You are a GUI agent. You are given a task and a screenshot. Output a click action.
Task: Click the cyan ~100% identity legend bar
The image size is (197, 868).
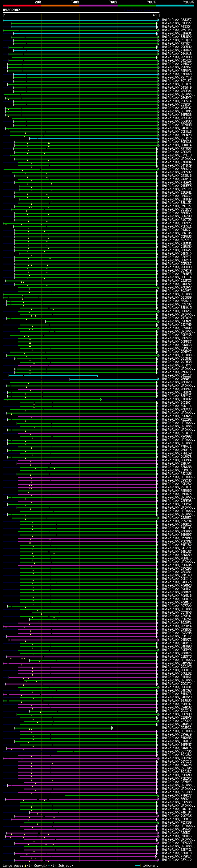click(x=175, y=6)
